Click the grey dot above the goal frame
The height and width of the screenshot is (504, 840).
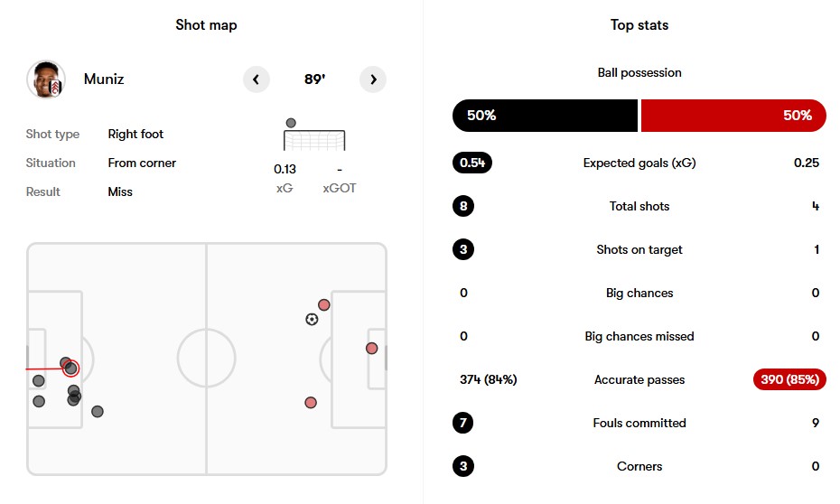tap(291, 123)
